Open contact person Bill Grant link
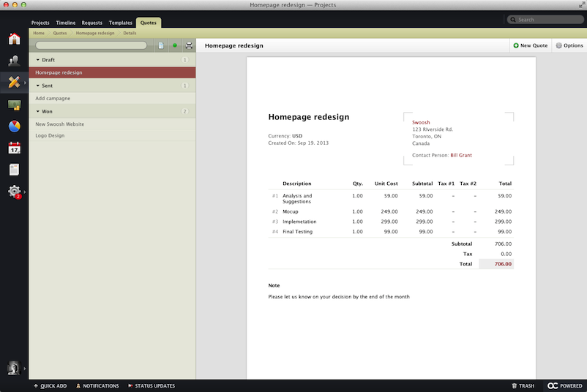Viewport: 587px width, 392px height. pos(461,155)
